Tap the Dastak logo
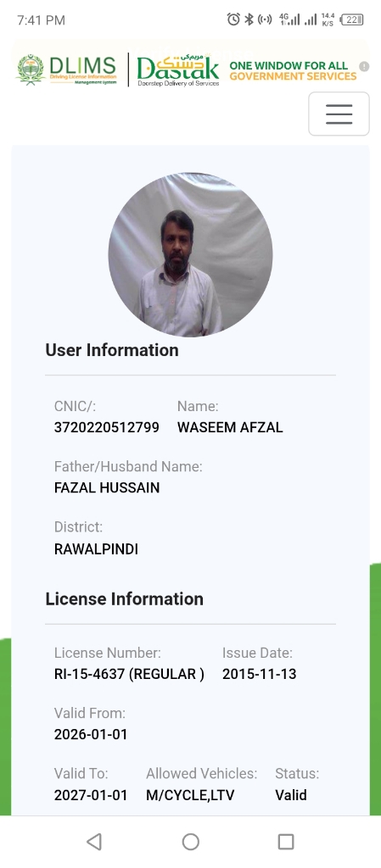The width and height of the screenshot is (381, 868). point(177,70)
